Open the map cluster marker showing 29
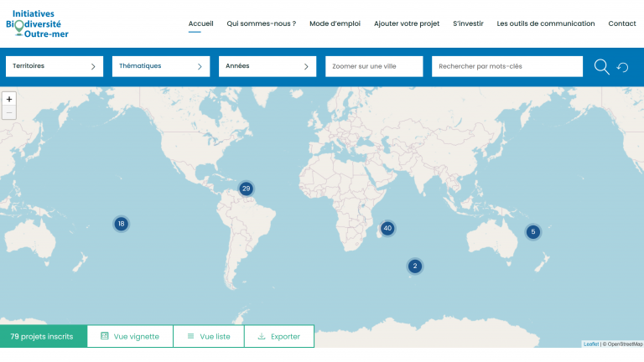This screenshot has height=362, width=644. [x=246, y=189]
